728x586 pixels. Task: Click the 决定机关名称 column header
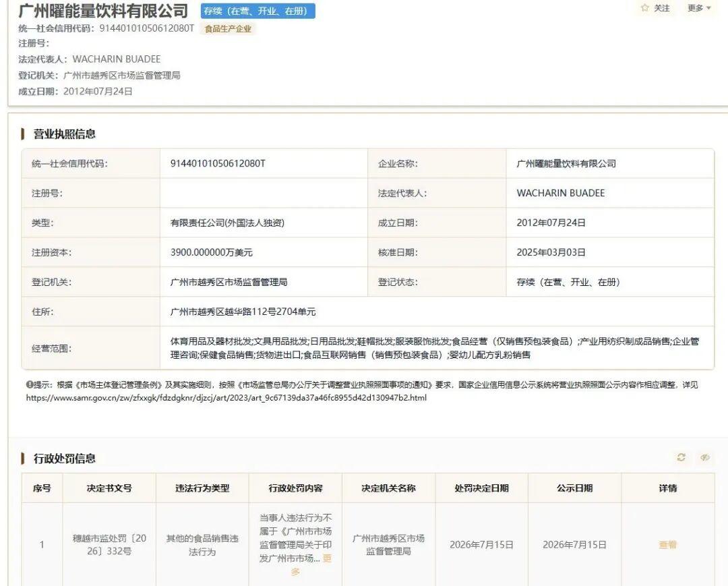388,488
